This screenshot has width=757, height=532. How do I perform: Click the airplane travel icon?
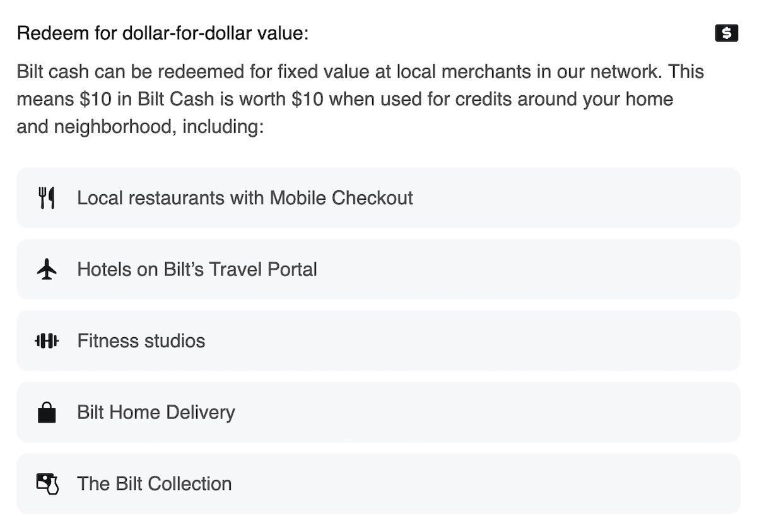point(47,270)
